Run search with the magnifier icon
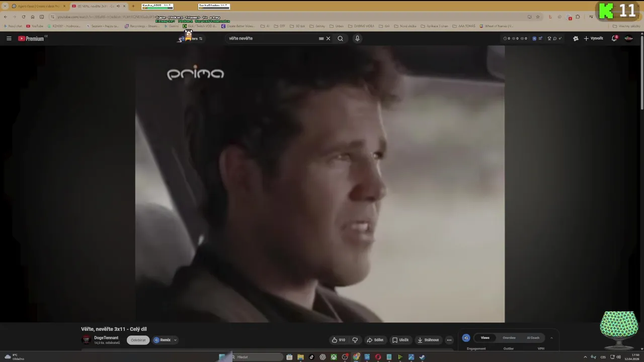This screenshot has height=362, width=644. coord(340,38)
